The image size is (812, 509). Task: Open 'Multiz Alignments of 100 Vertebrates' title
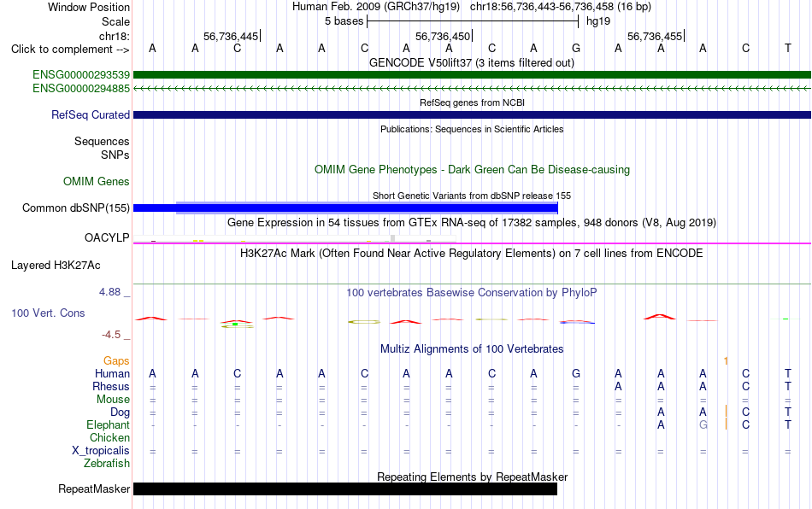(x=472, y=349)
